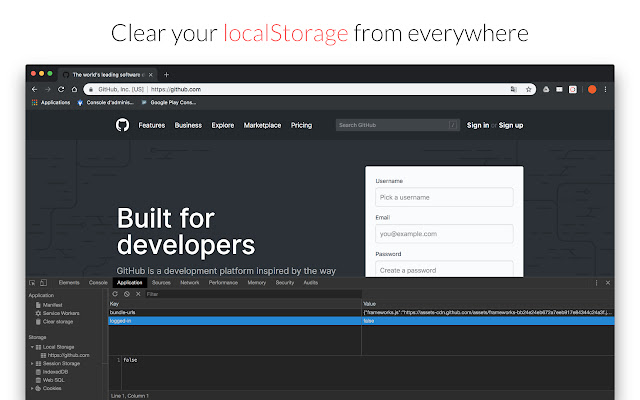Open Pricing in the GitHub navigation
The height and width of the screenshot is (400, 640).
click(x=301, y=125)
